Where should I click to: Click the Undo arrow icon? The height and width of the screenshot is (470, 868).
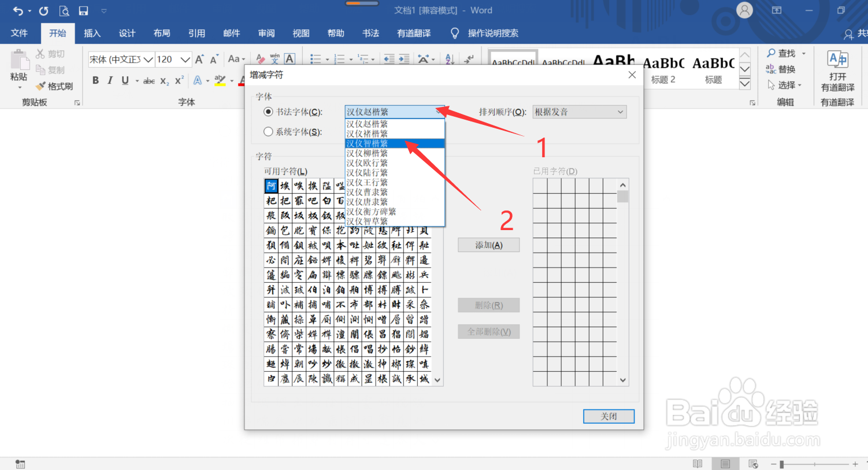pyautogui.click(x=18, y=10)
